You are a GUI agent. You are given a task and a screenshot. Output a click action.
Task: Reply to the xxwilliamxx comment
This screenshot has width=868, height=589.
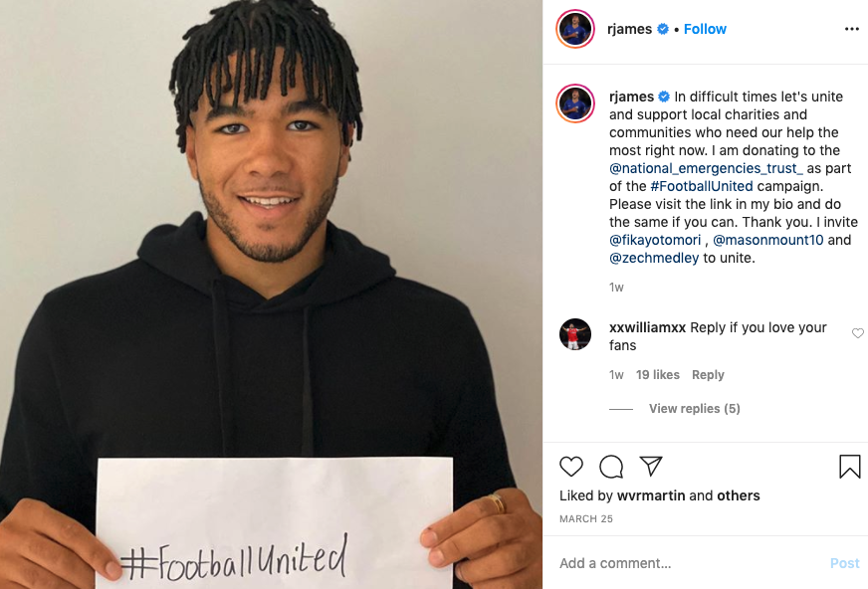[708, 375]
